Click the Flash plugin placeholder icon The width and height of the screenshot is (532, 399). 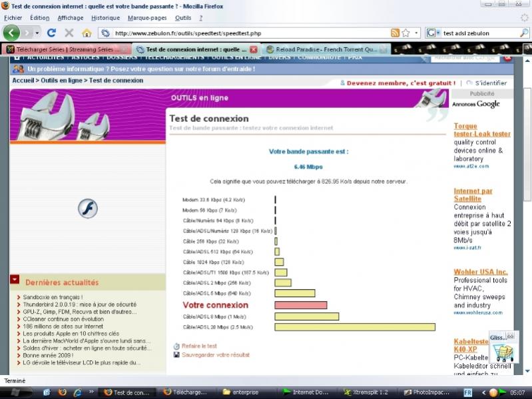(87, 208)
